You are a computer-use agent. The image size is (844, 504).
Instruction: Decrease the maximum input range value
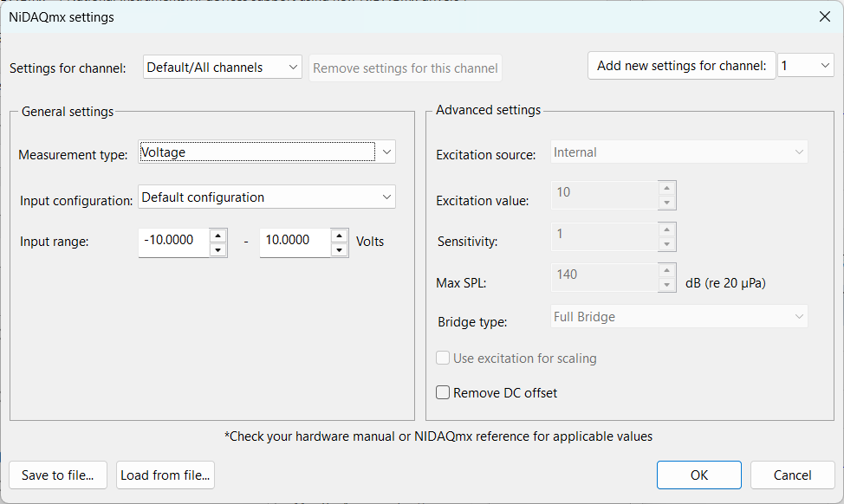[340, 249]
